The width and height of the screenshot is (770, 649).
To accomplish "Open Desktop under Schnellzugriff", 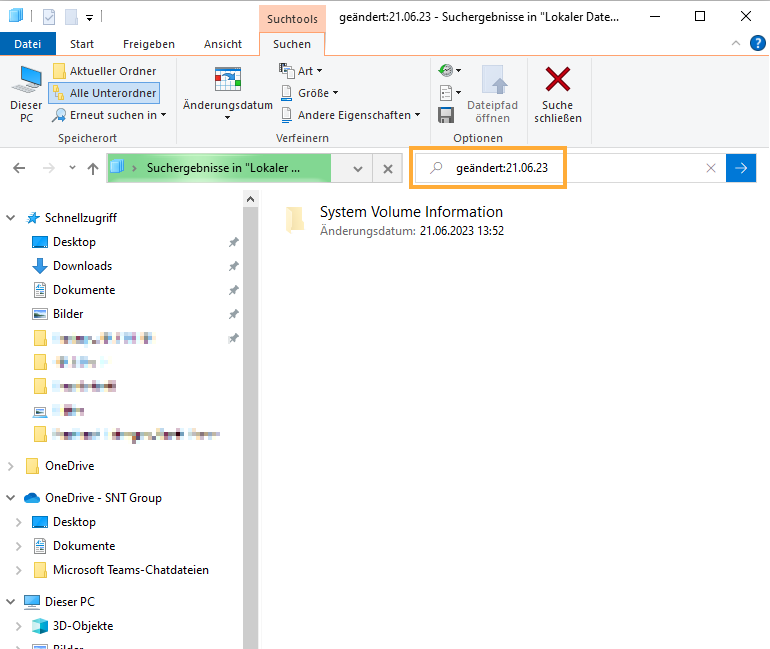I will (x=74, y=242).
